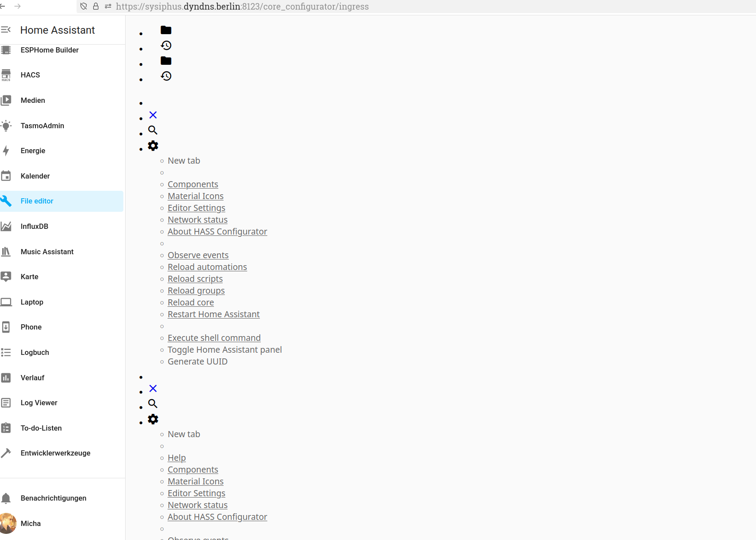Click the lower gear settings icon

pos(153,419)
